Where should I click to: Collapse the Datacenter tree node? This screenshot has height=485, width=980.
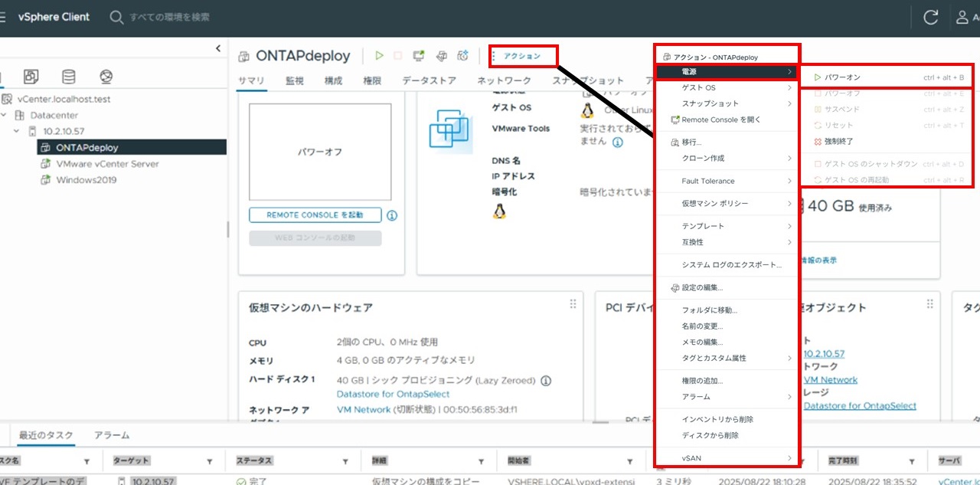coord(5,115)
